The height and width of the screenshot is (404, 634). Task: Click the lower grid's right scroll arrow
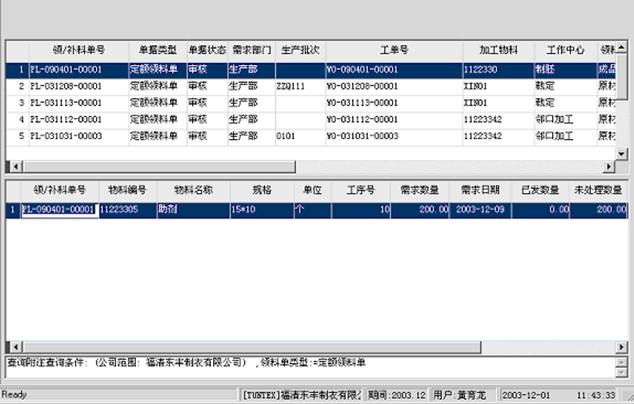pyautogui.click(x=621, y=345)
